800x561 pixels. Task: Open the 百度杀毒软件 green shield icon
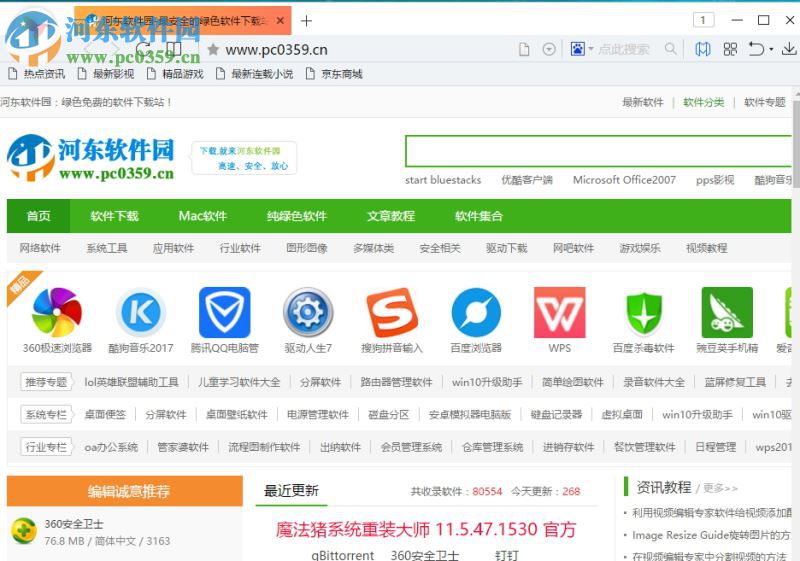(x=644, y=312)
